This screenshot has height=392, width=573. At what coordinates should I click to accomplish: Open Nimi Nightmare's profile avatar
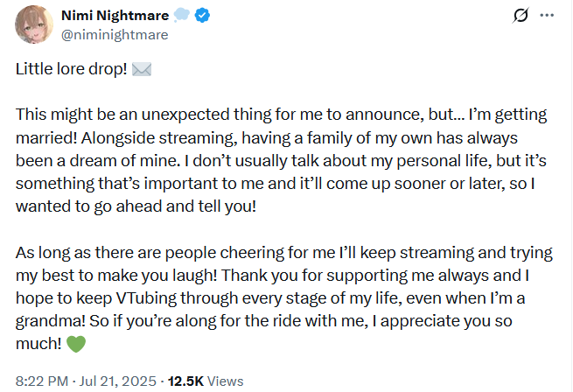click(31, 26)
